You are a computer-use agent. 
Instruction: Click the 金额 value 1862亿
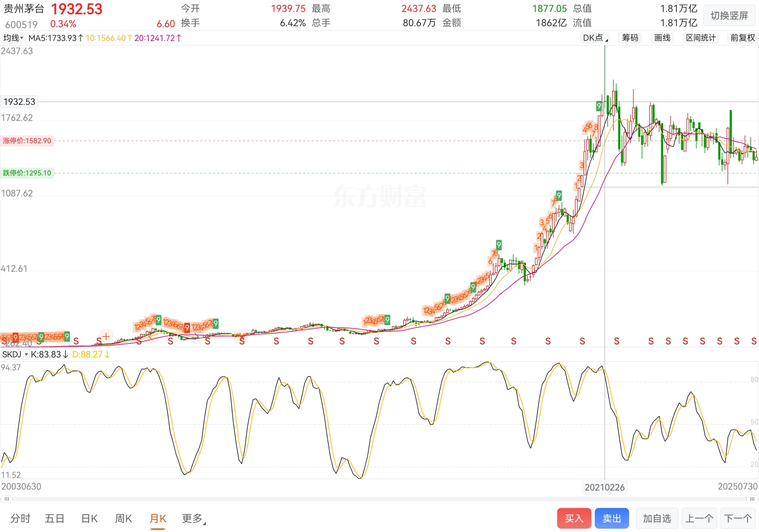point(552,23)
